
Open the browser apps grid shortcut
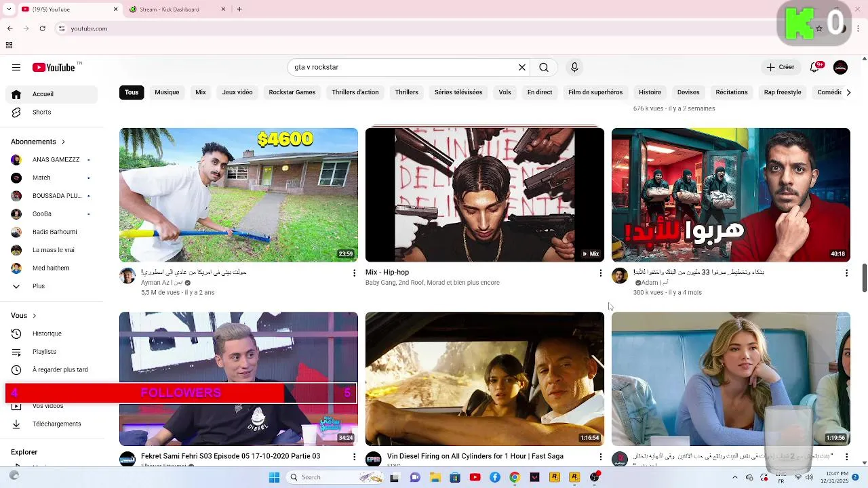(9, 45)
